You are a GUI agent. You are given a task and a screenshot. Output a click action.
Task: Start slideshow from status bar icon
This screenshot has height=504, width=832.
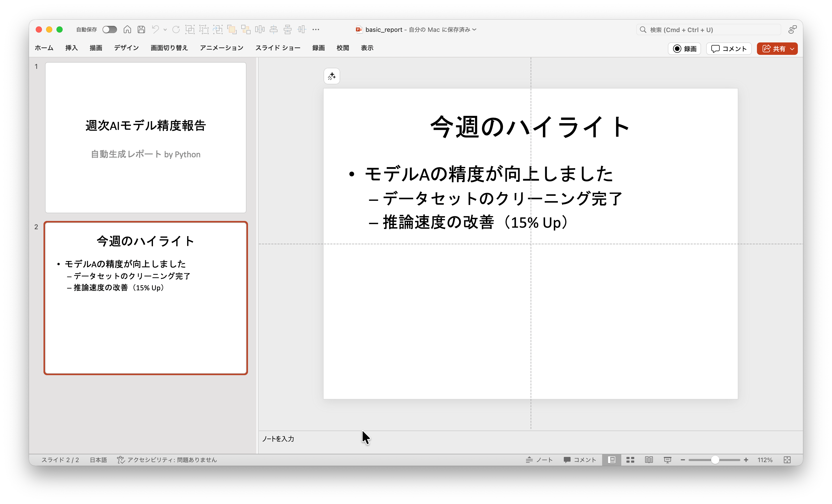[667, 460]
